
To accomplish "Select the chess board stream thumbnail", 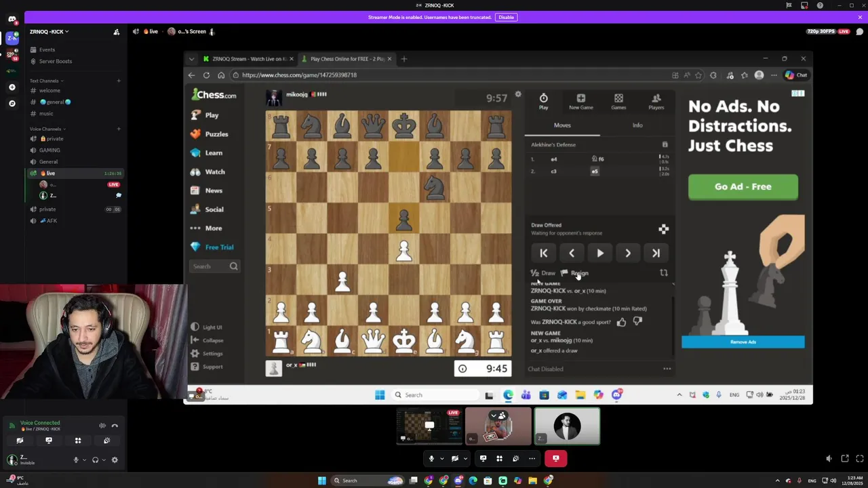I will [x=429, y=426].
